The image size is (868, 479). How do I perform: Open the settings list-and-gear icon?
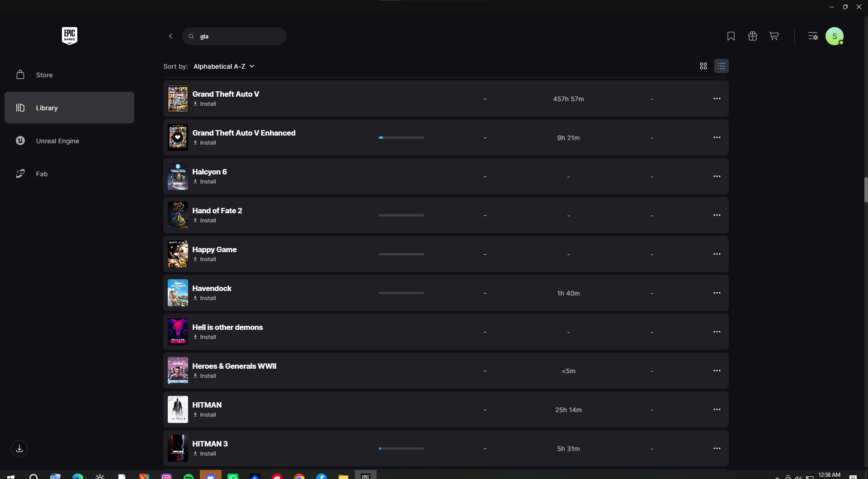[813, 36]
